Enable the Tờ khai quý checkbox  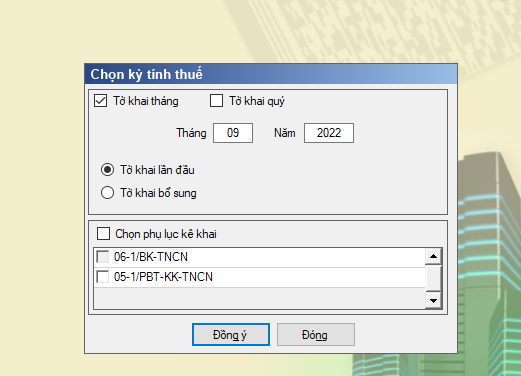point(216,101)
